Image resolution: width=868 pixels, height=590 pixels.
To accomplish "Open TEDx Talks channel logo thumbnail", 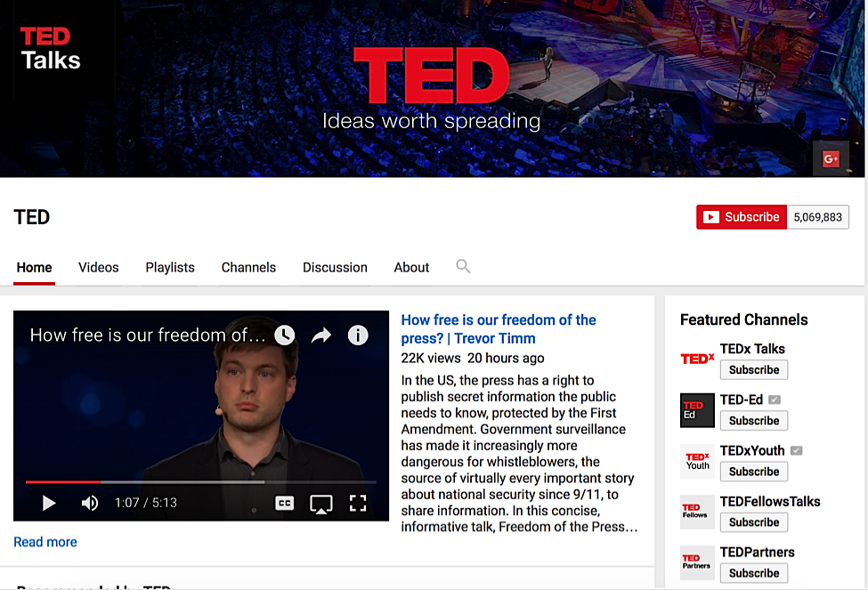I will [x=697, y=360].
